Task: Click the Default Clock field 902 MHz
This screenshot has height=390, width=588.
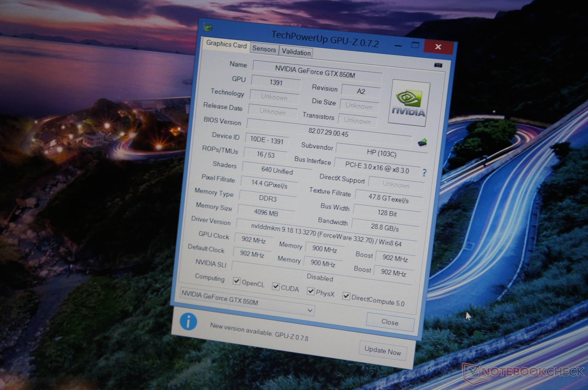Action: coord(252,253)
